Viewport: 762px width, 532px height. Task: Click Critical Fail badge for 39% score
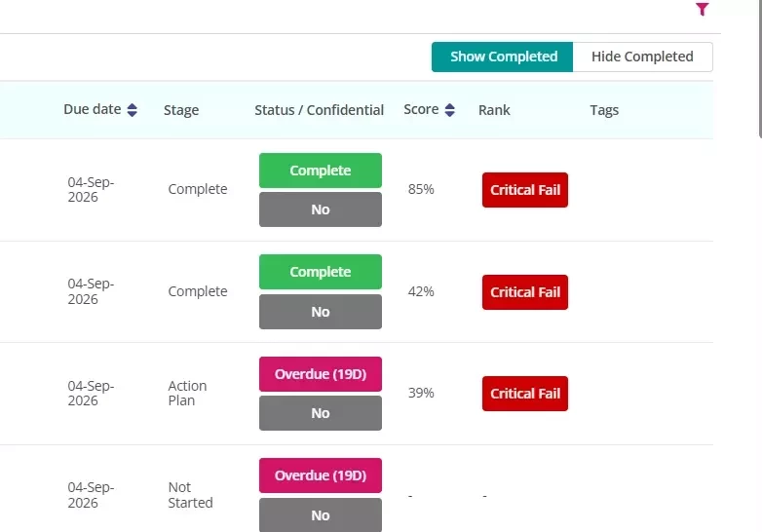(x=525, y=394)
